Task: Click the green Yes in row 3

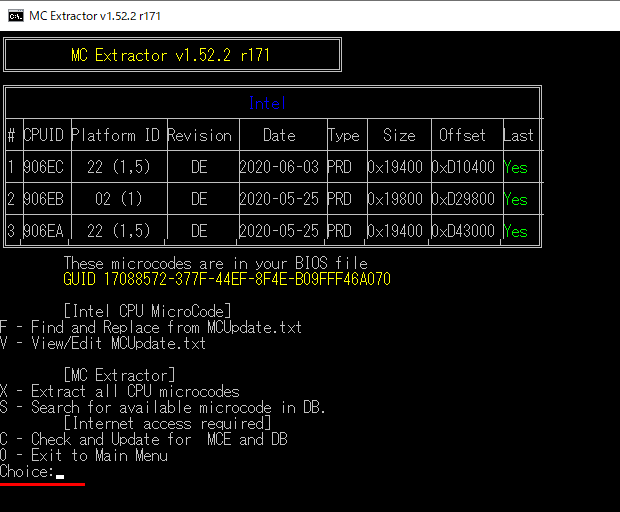Action: tap(516, 231)
